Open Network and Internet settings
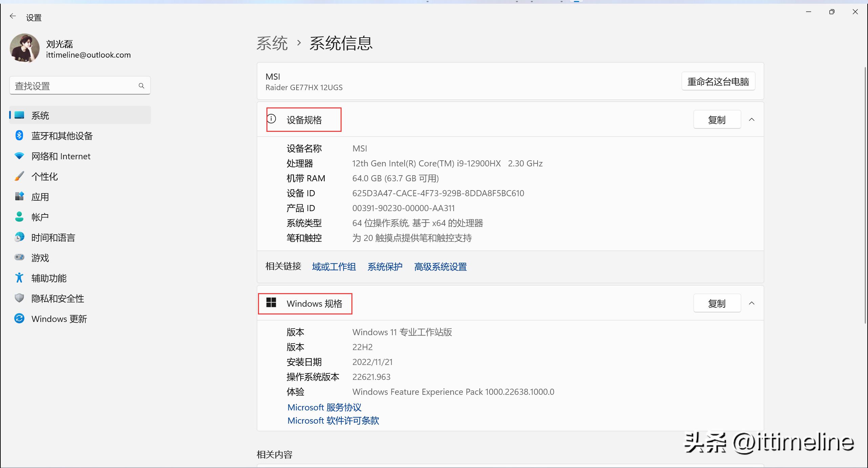 61,156
